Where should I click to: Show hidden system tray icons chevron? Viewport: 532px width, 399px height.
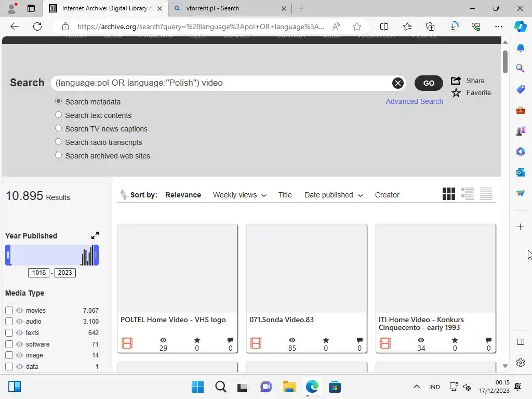pyautogui.click(x=416, y=387)
